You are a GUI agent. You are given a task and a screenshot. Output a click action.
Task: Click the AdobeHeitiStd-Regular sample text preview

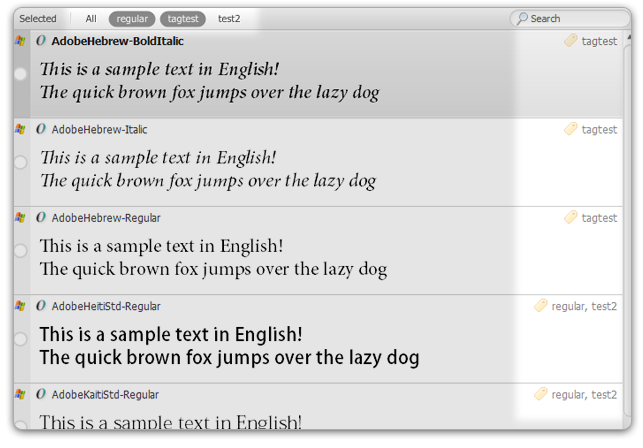pyautogui.click(x=229, y=346)
